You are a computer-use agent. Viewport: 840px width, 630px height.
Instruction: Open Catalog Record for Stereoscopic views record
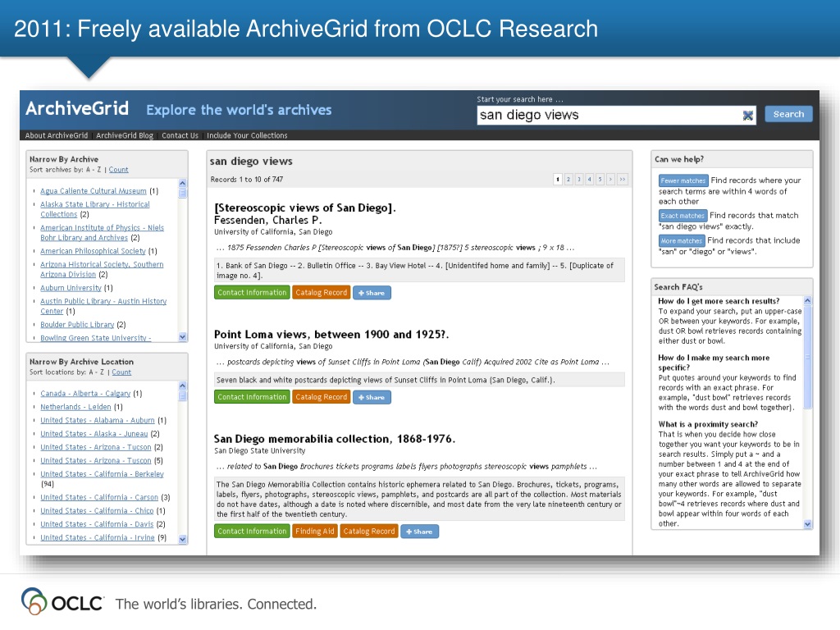(322, 293)
